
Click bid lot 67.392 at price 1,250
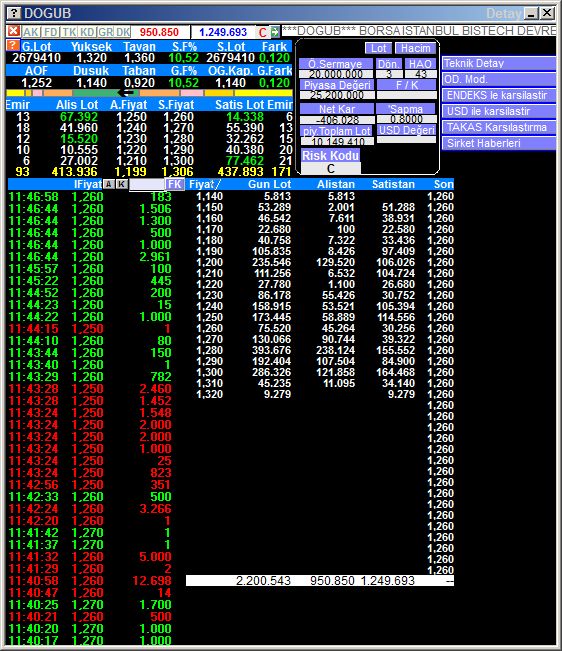pyautogui.click(x=79, y=117)
